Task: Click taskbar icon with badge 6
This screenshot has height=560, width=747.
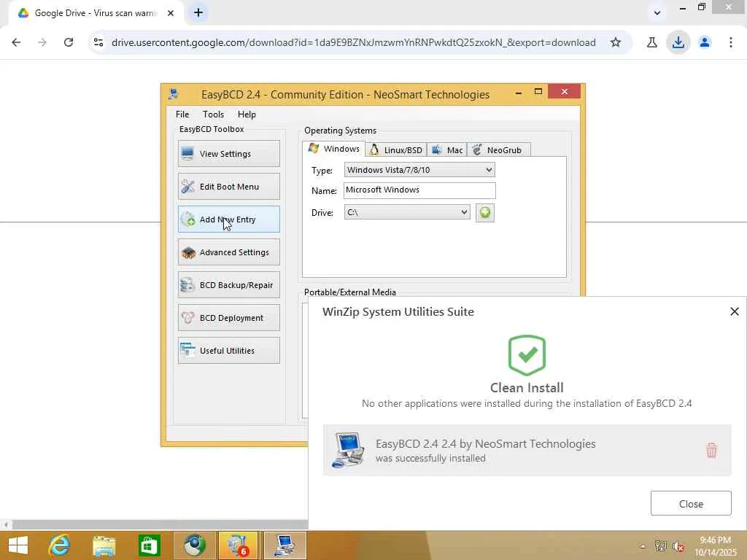Action: pyautogui.click(x=239, y=545)
